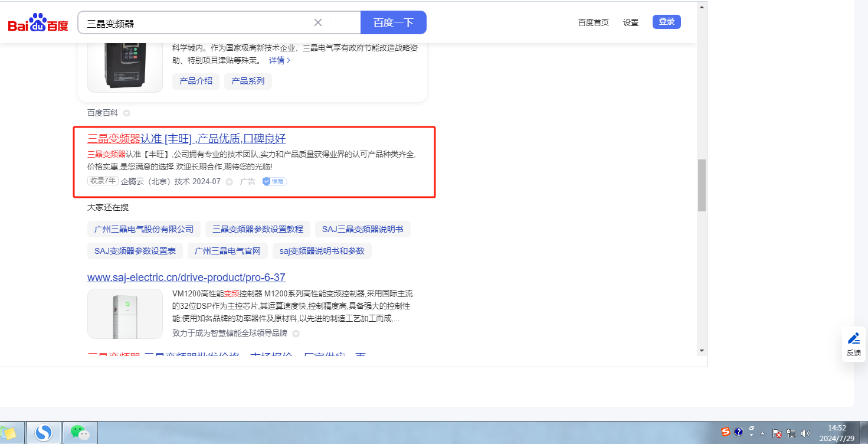This screenshot has height=444, width=868.
Task: Select the SAJ三晶变频器说明书 related search
Action: (362, 229)
